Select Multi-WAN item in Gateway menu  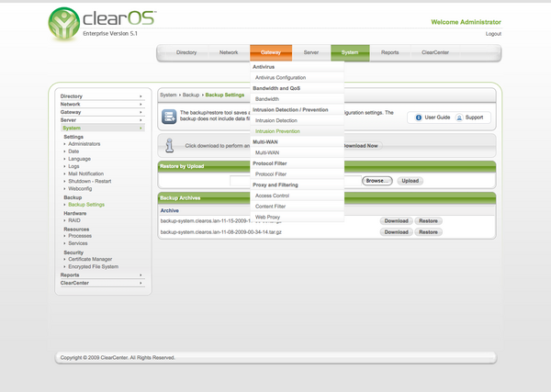pos(298,152)
